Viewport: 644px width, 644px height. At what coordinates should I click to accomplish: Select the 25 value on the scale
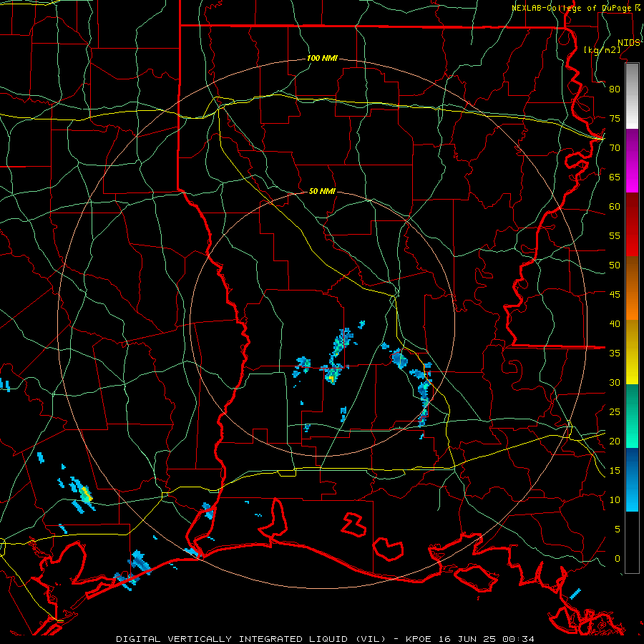[615, 412]
